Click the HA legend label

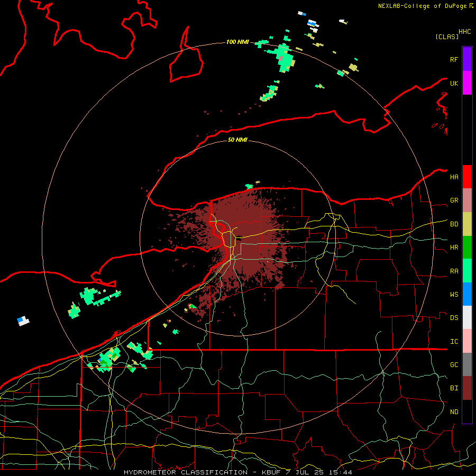click(454, 177)
